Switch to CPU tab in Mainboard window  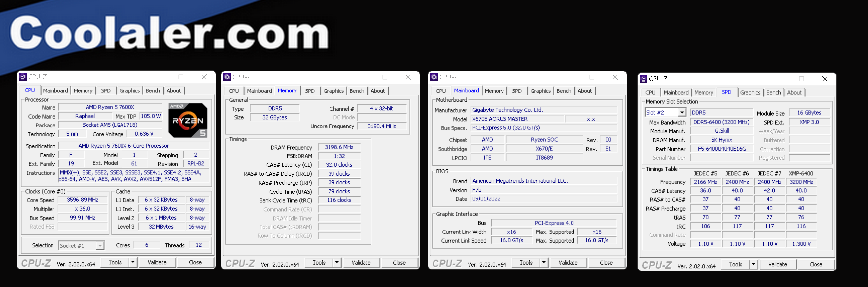click(x=440, y=91)
